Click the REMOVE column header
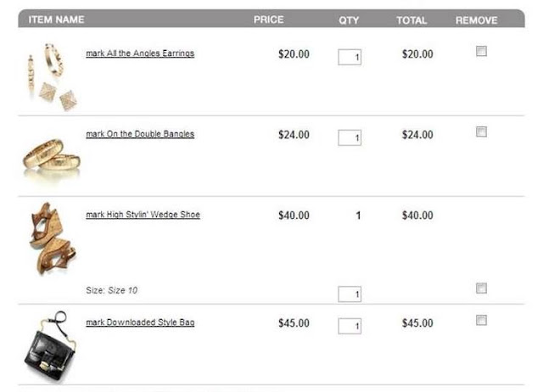The width and height of the screenshot is (543, 392). click(476, 20)
